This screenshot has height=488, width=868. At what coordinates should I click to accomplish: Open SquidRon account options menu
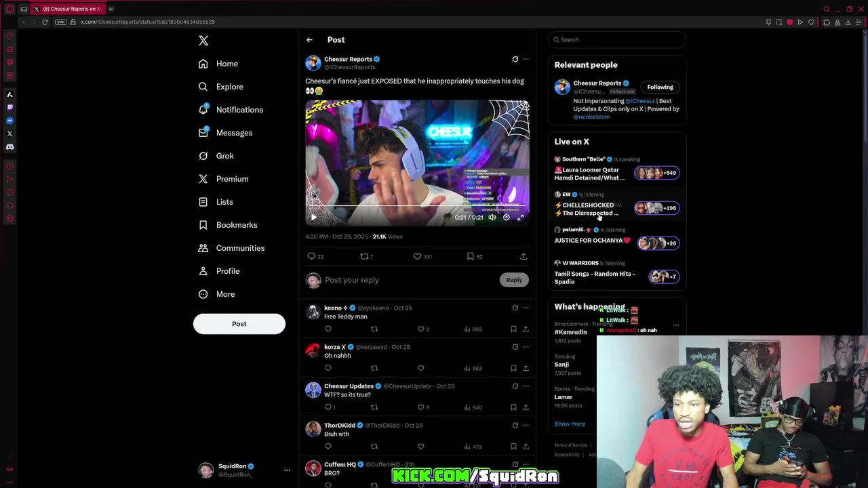[287, 470]
